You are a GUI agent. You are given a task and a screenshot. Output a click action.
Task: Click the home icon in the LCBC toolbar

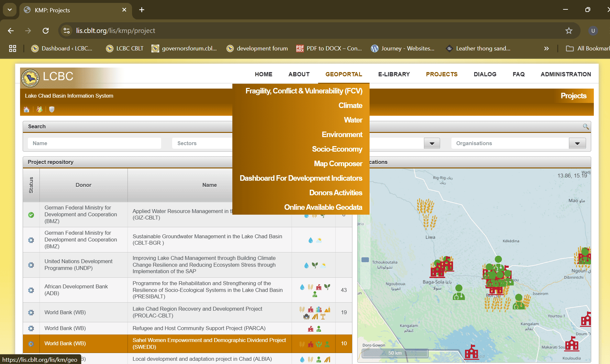point(27,110)
